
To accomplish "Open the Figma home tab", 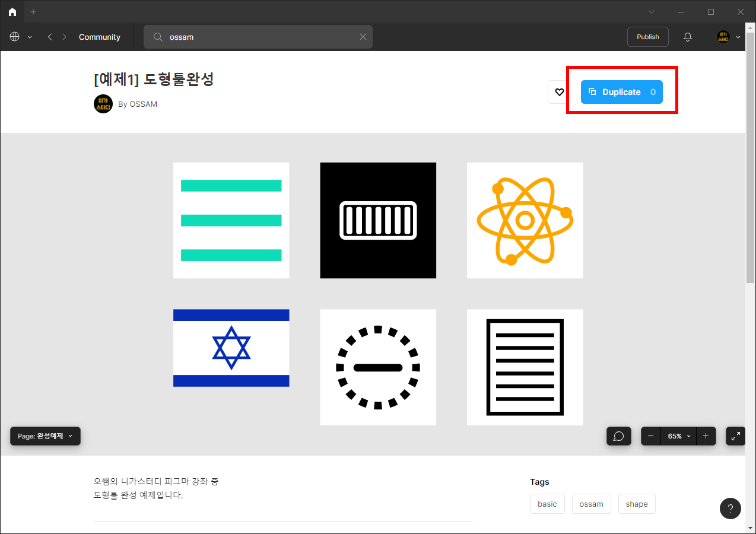I will click(12, 12).
